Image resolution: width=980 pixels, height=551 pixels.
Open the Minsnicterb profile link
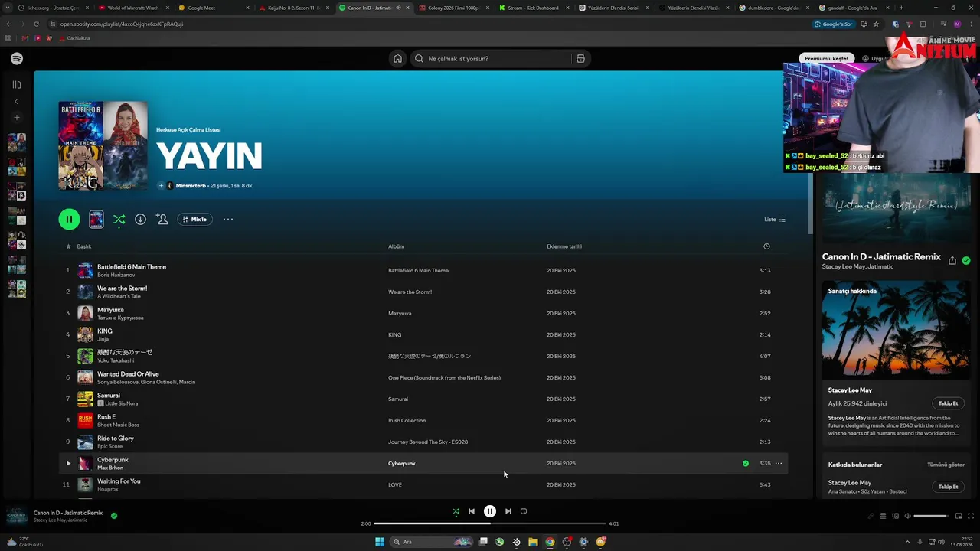[191, 186]
